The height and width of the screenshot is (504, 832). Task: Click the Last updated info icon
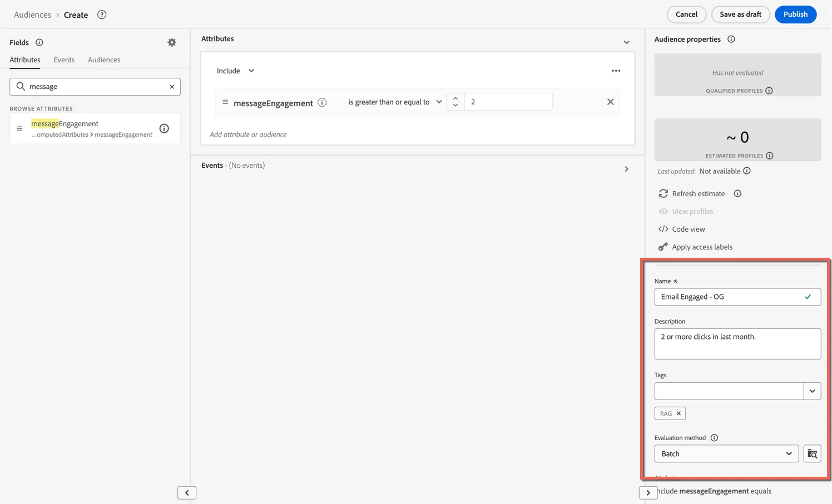pyautogui.click(x=747, y=171)
